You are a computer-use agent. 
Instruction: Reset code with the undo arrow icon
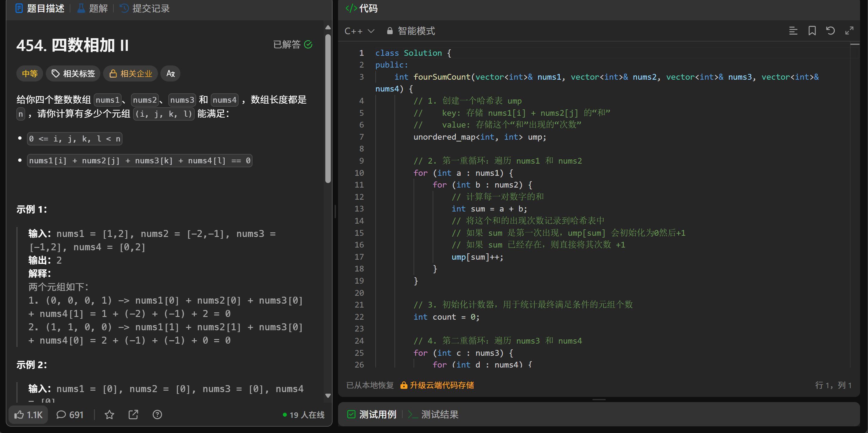coord(830,31)
